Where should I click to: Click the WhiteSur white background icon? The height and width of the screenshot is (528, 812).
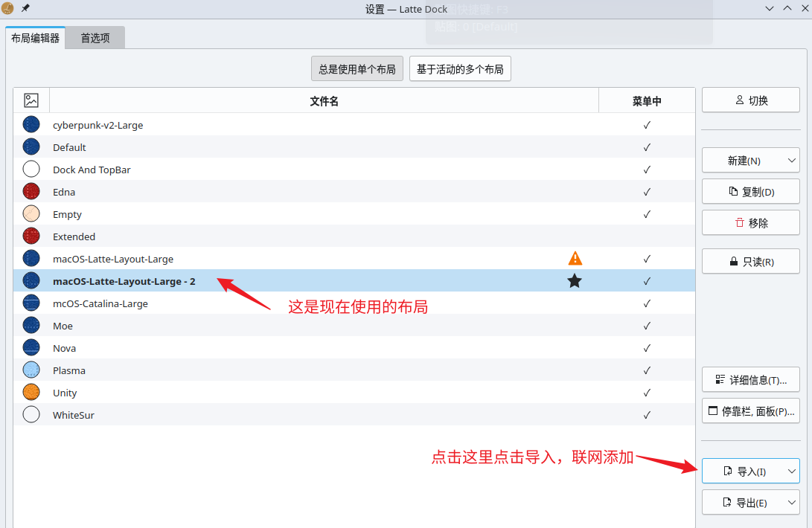tap(31, 414)
